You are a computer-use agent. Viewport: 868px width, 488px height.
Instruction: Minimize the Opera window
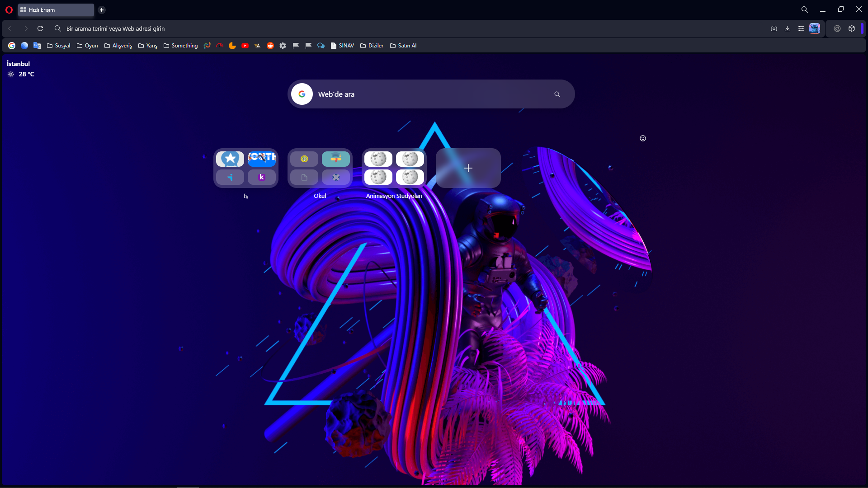click(x=823, y=9)
